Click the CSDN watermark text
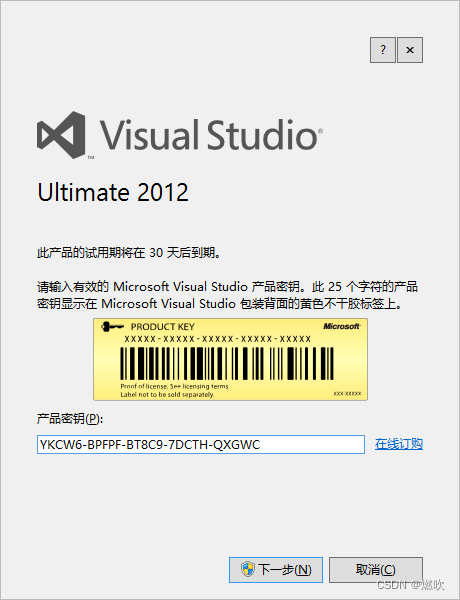This screenshot has width=460, height=600. pos(411,585)
